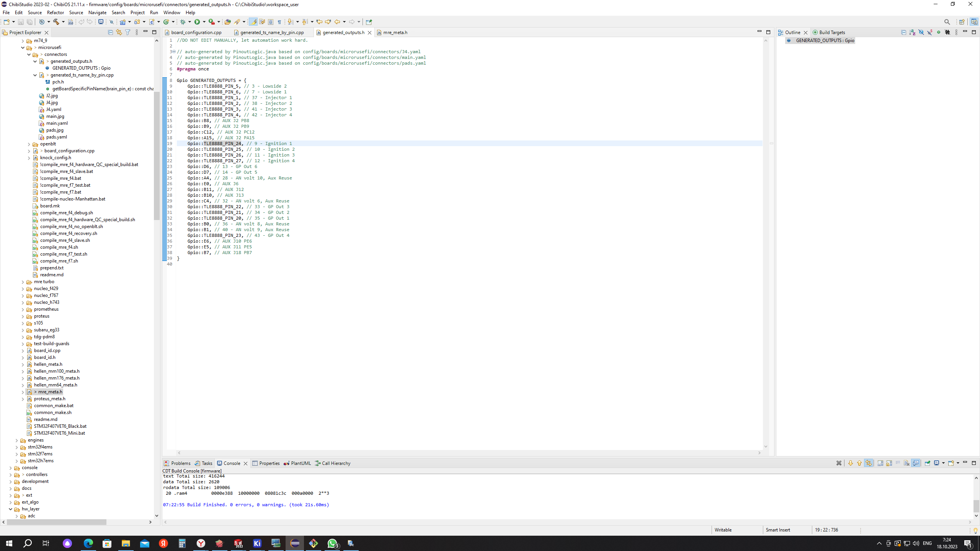Collapse the connectors folder

pyautogui.click(x=29, y=54)
